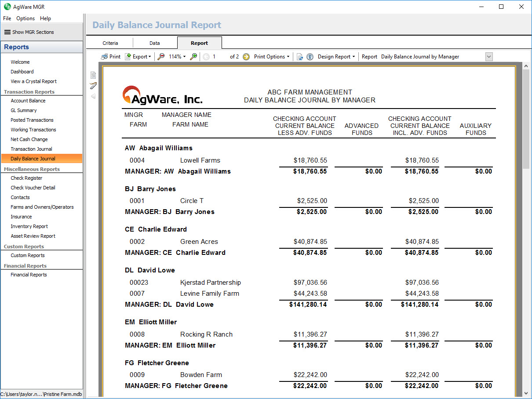The height and width of the screenshot is (399, 532).
Task: Click the zoom in magnifier icon
Action: click(193, 57)
